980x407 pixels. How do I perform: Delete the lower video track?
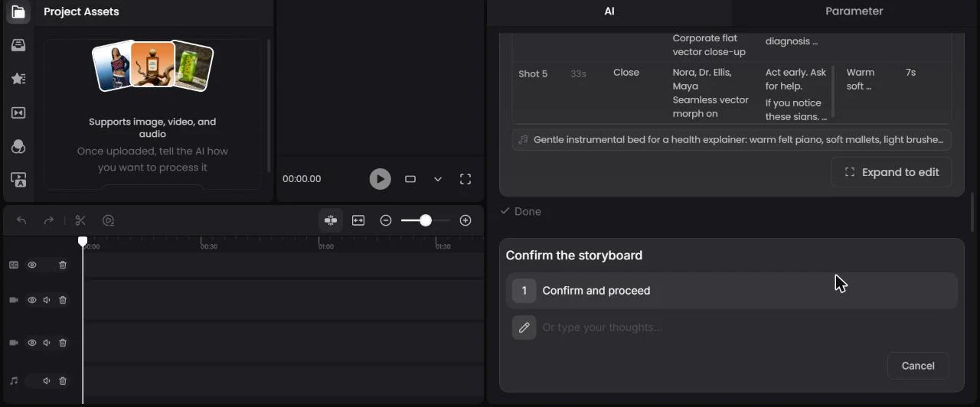[x=63, y=343]
